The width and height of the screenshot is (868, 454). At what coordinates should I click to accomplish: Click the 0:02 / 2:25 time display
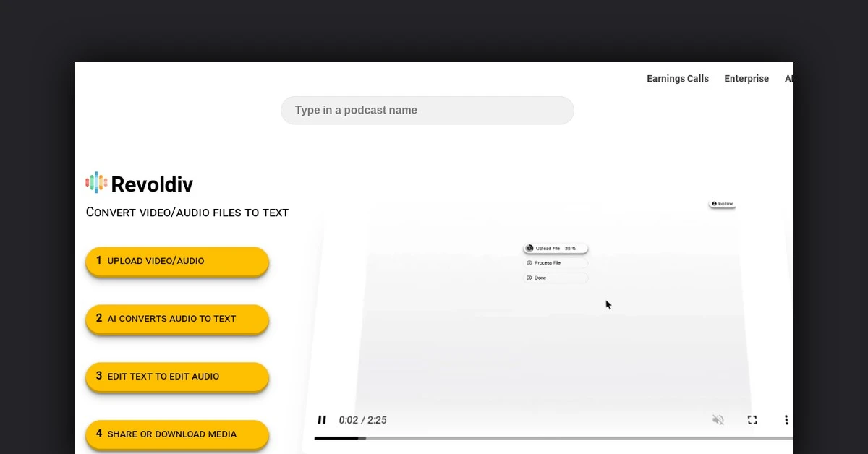click(362, 420)
